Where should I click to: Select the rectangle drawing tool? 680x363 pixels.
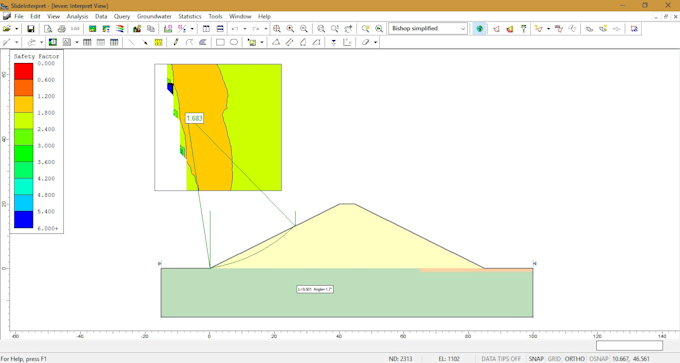tap(220, 42)
